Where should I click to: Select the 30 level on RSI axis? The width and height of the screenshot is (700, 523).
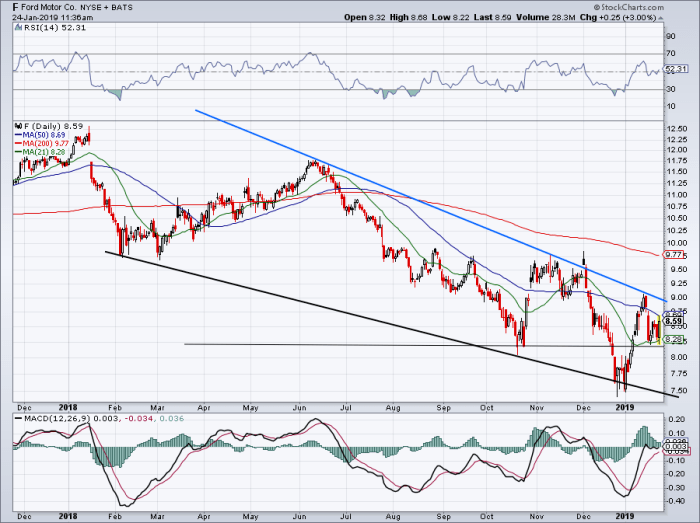pyautogui.click(x=671, y=89)
